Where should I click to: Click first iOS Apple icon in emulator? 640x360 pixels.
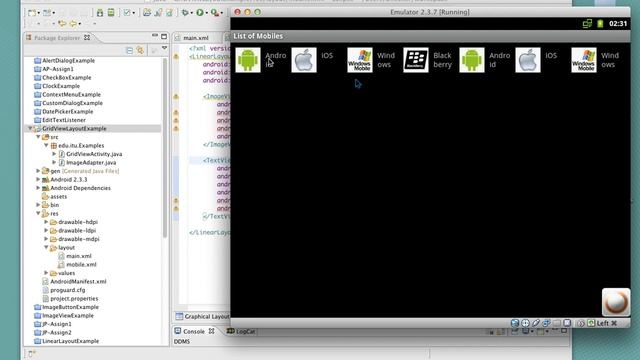[x=304, y=60]
